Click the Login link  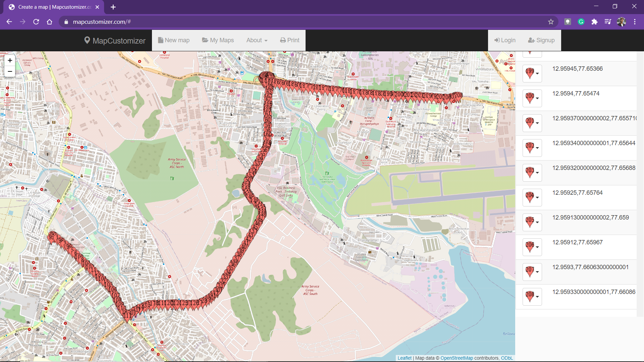505,40
